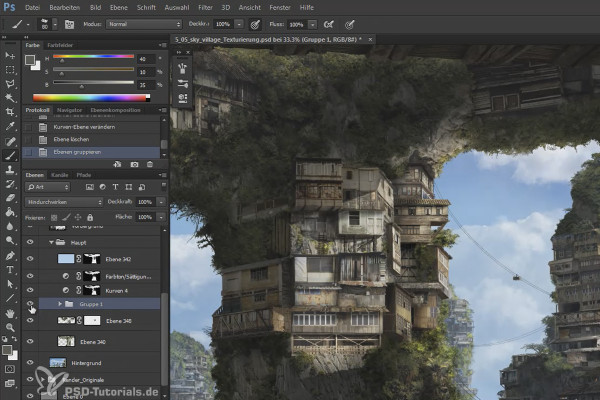Screen dimensions: 600x400
Task: Open the Fenster menu
Action: tap(280, 7)
